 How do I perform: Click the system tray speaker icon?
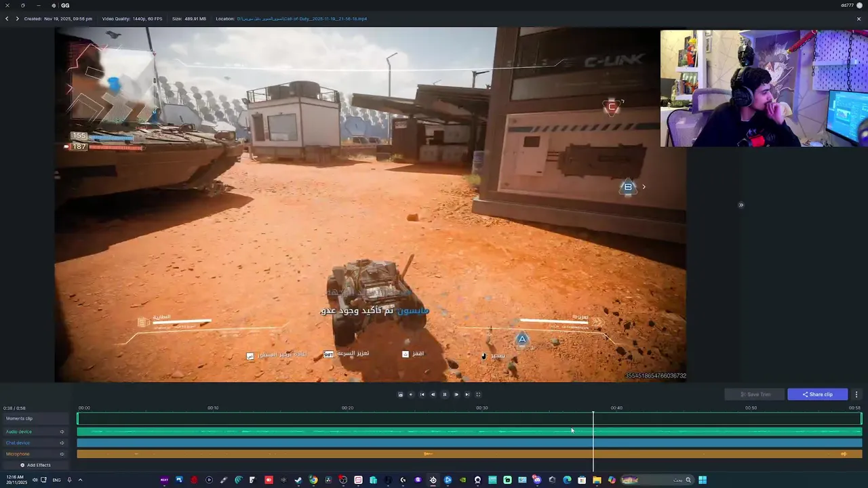pos(34,480)
